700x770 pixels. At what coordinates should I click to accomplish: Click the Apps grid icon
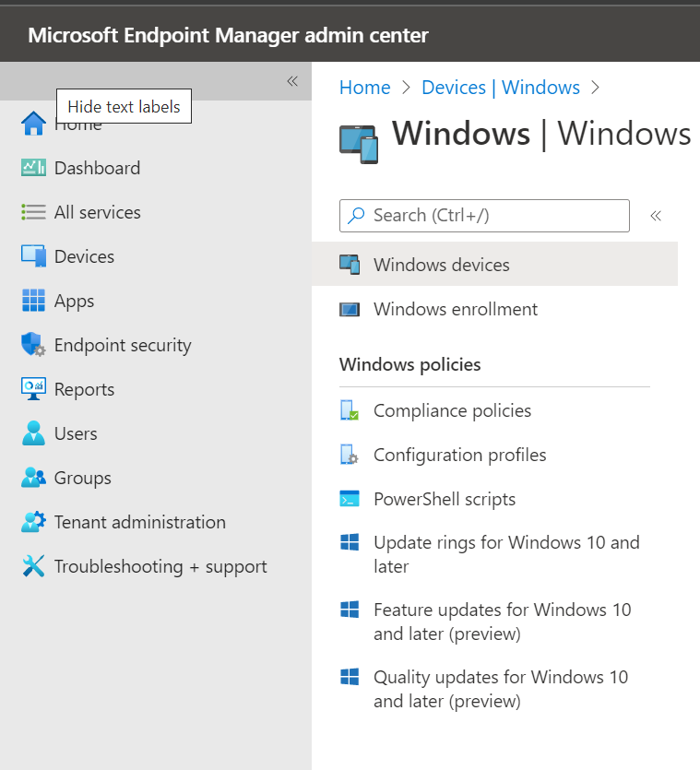[33, 301]
